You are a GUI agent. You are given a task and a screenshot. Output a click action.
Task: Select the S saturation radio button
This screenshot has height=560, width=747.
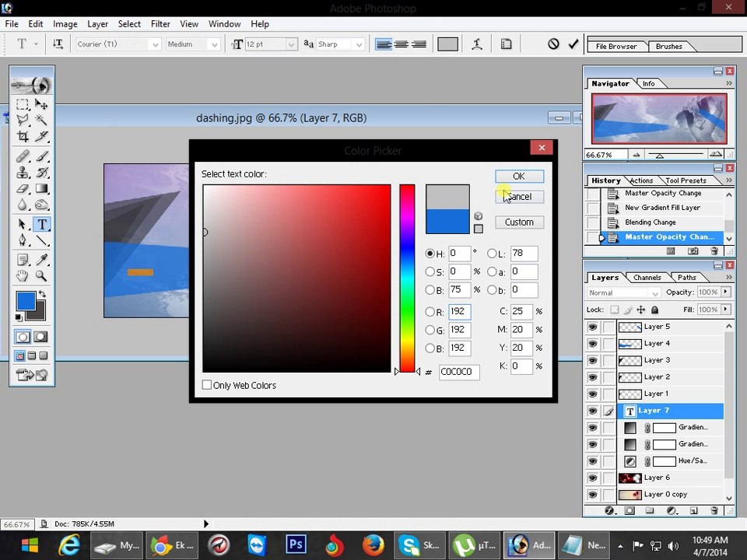pyautogui.click(x=430, y=272)
